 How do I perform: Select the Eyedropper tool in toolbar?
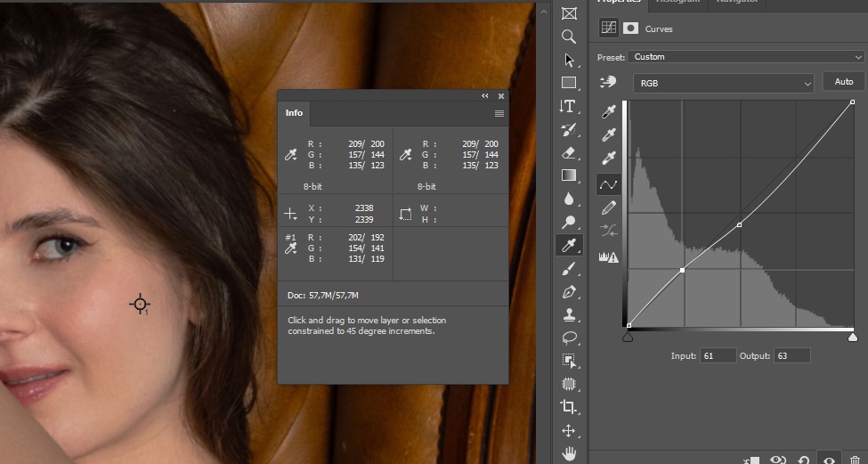569,245
